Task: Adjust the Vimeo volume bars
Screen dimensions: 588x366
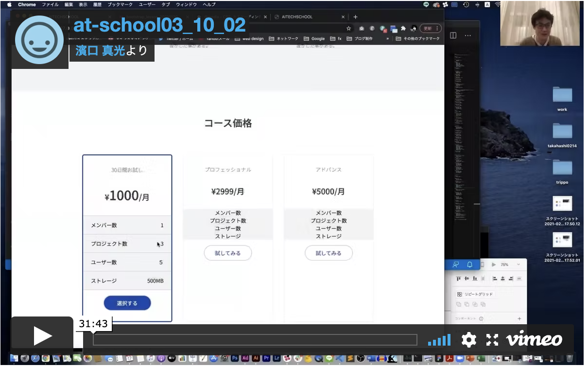Action: click(439, 340)
